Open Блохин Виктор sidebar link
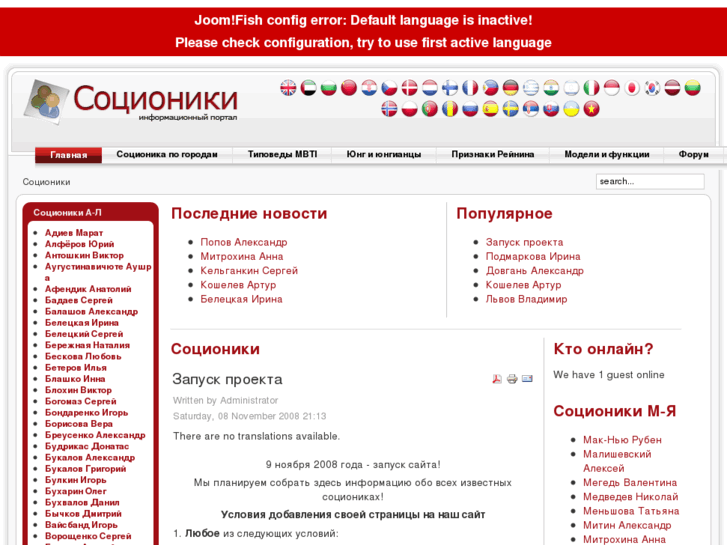Viewport: 727px width, 545px height. click(x=78, y=390)
